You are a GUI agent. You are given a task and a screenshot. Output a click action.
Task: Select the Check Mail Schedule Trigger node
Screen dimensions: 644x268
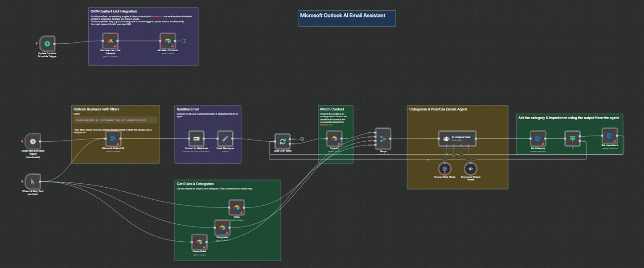click(33, 141)
